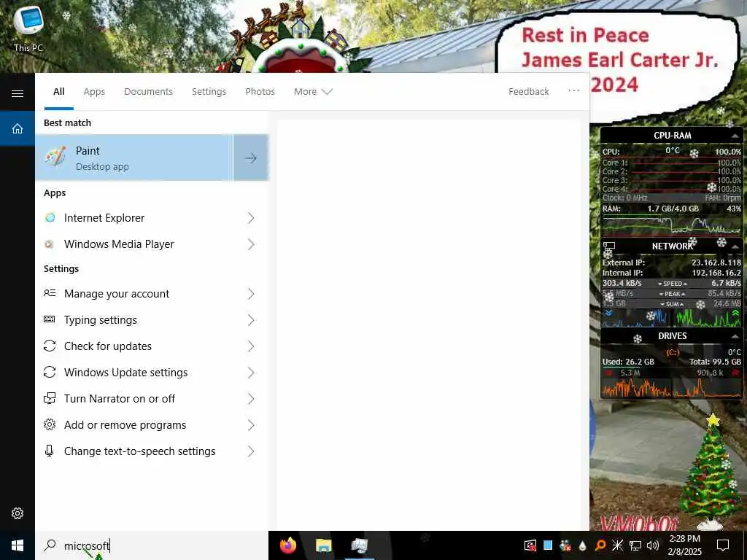Expand the Internet Explorer result chevron
Viewport: 747px width, 560px height.
pyautogui.click(x=251, y=217)
